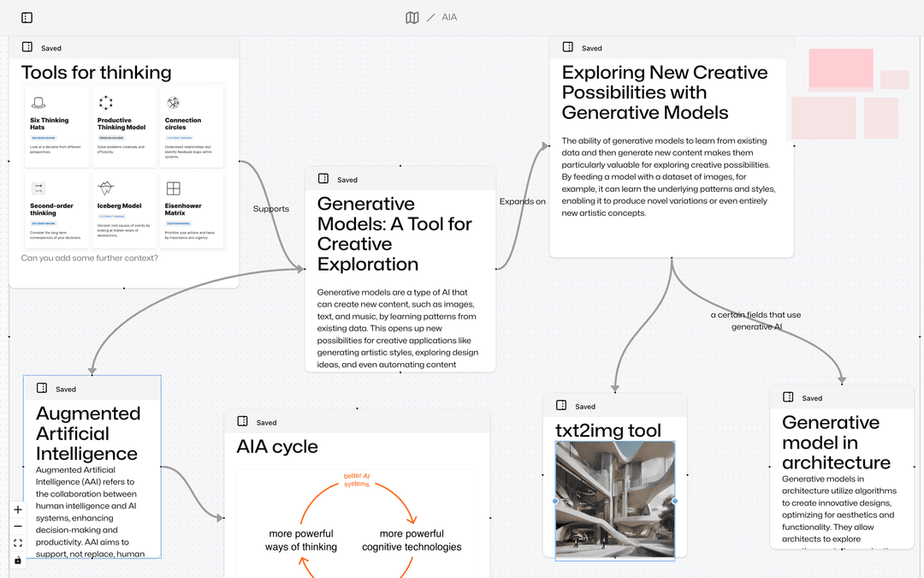This screenshot has width=924, height=578.
Task: Click the large pink rectangle on canvas
Action: tap(840, 69)
